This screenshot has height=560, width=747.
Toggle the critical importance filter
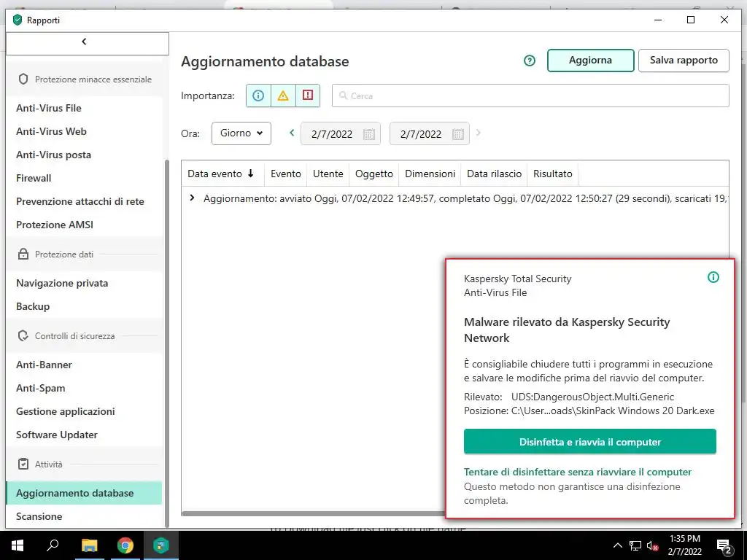pyautogui.click(x=308, y=96)
